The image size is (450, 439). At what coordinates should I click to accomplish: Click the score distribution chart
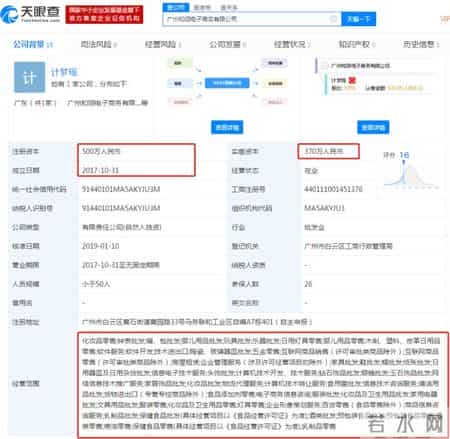[411, 176]
